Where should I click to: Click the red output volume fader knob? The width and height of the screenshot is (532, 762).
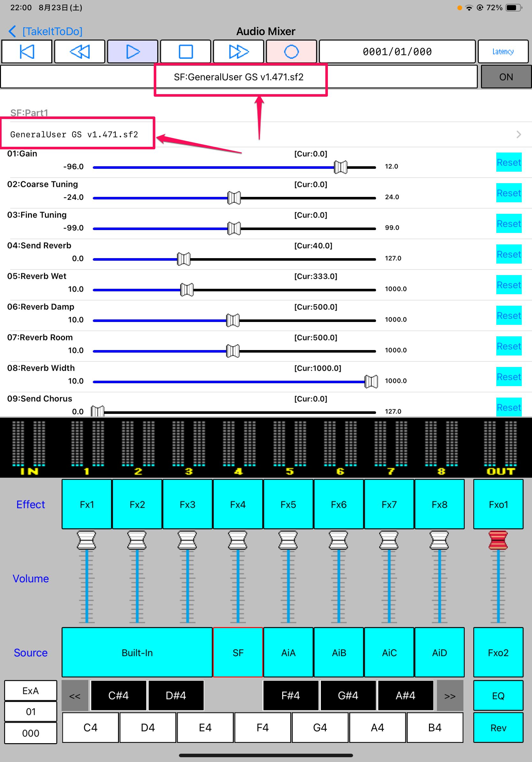tap(498, 540)
